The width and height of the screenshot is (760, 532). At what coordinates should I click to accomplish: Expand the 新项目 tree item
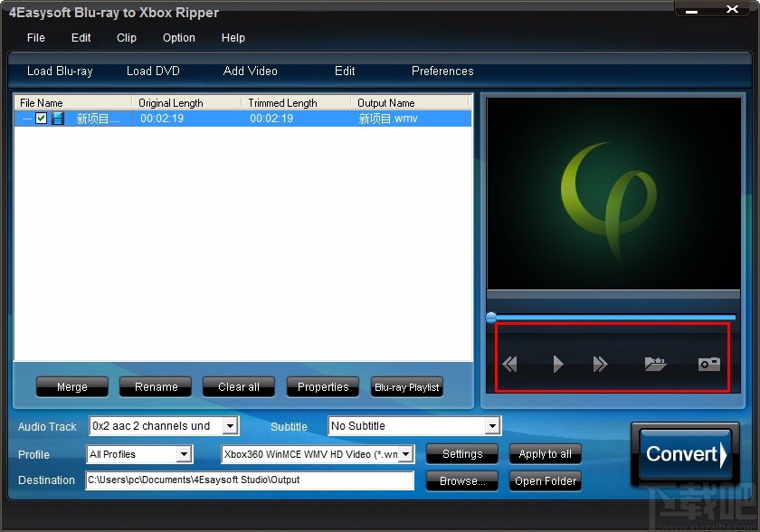(x=25, y=119)
